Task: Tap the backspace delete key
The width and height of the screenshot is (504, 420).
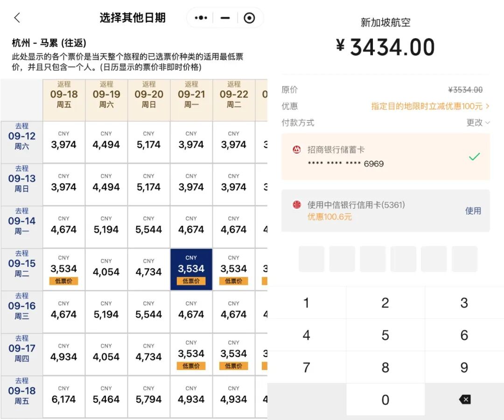Action: point(464,399)
